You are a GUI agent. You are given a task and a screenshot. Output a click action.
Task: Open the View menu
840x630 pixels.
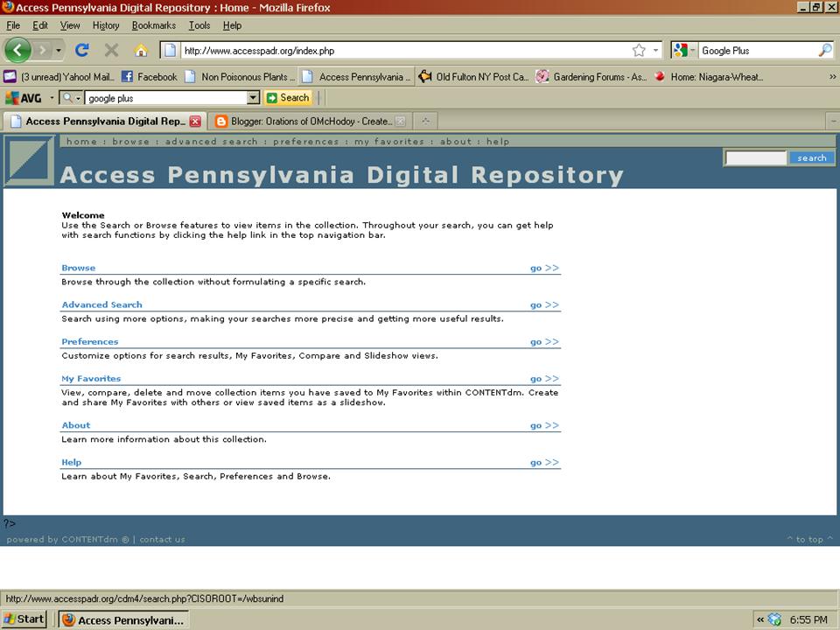pos(70,25)
